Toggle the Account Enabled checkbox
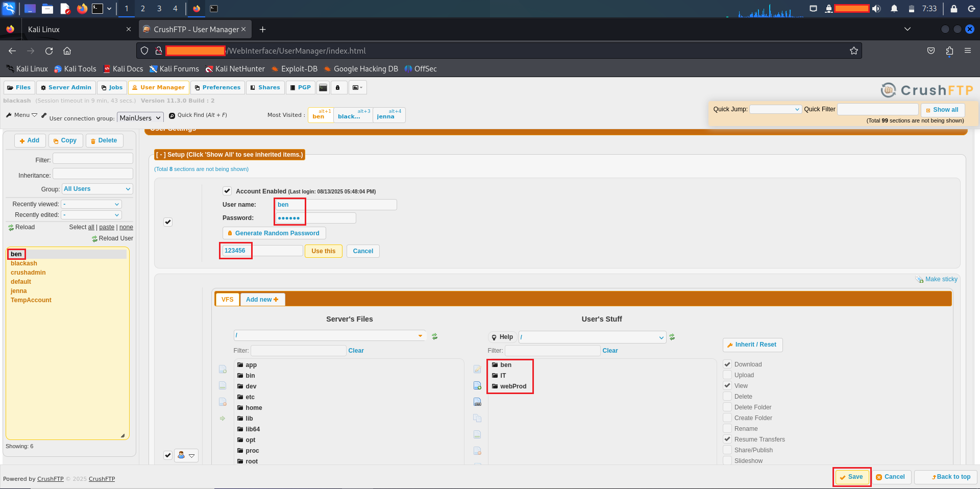980x489 pixels. point(227,191)
